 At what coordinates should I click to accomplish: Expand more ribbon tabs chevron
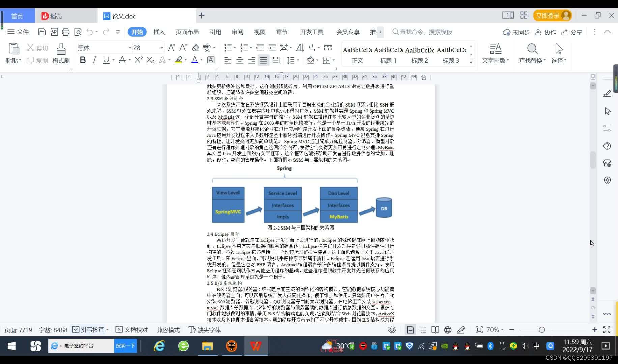[x=380, y=32]
